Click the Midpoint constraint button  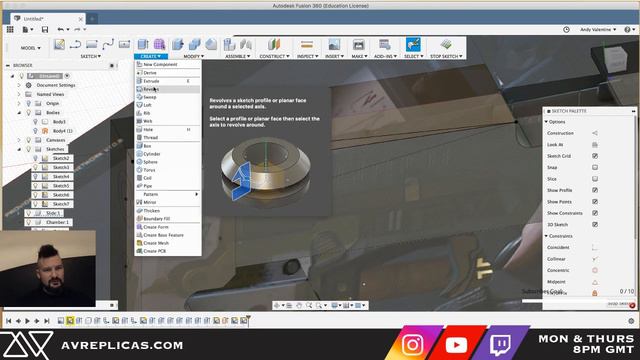595,282
